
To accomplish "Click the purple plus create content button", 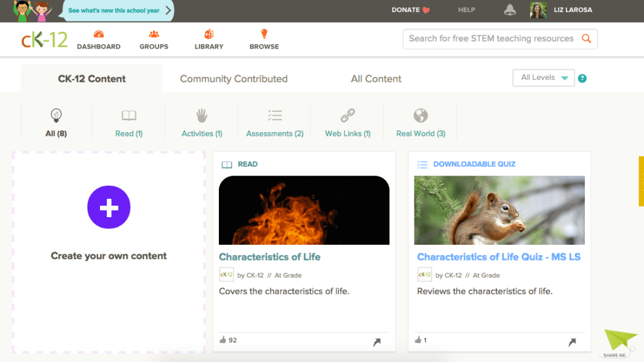I will [109, 207].
